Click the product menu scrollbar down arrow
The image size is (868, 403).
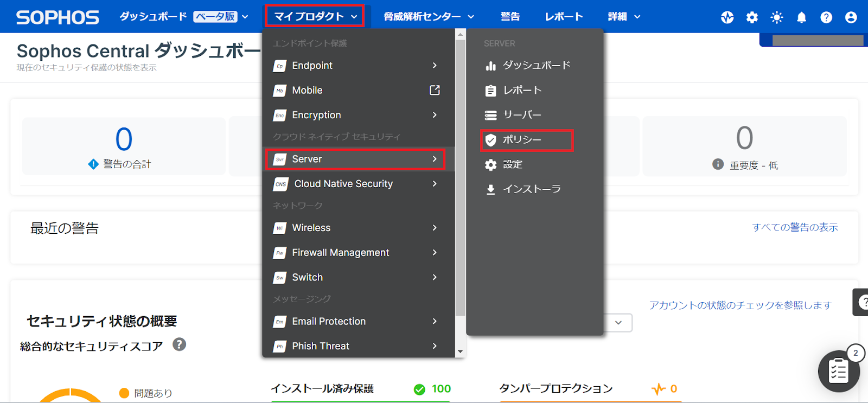pos(461,352)
